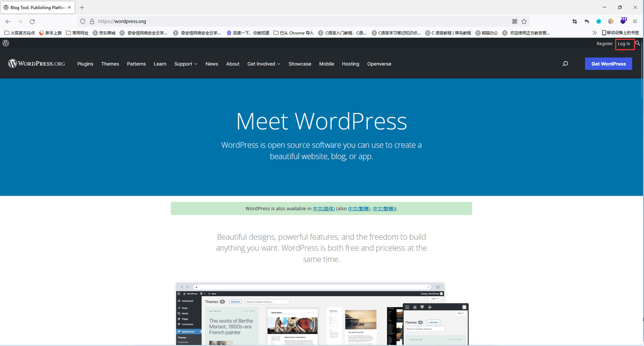Click the WordPress.org logo in the header
644x346 pixels.
click(x=36, y=64)
